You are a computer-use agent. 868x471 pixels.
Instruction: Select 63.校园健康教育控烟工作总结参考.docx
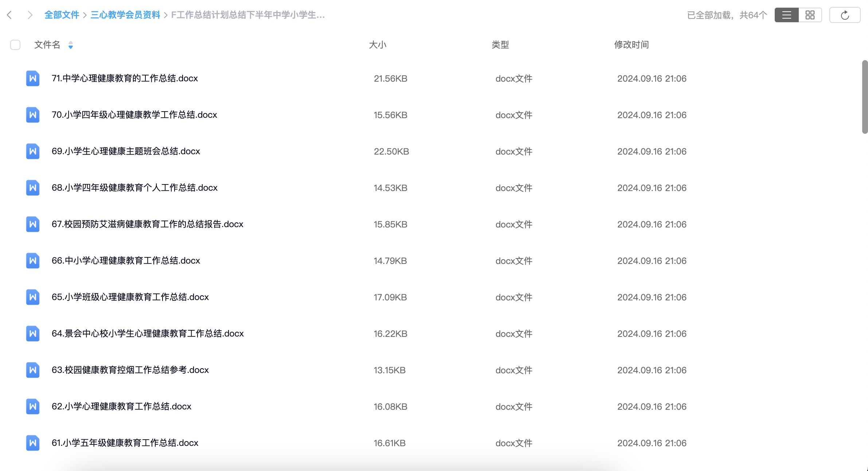130,370
